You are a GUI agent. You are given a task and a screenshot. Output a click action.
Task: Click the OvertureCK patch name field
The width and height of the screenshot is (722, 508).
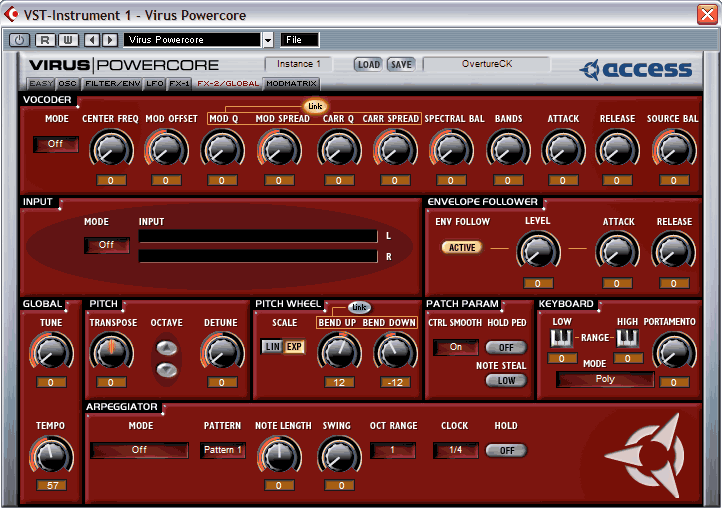pyautogui.click(x=486, y=64)
